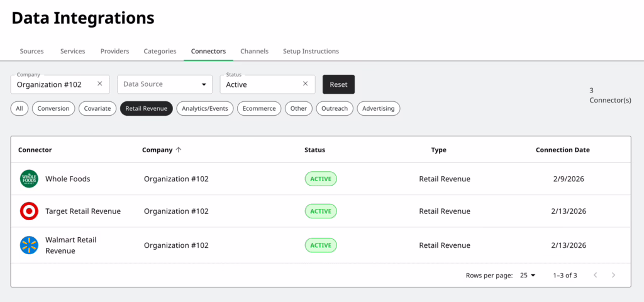Click the Data Integrations page heading
644x302 pixels.
pyautogui.click(x=83, y=18)
